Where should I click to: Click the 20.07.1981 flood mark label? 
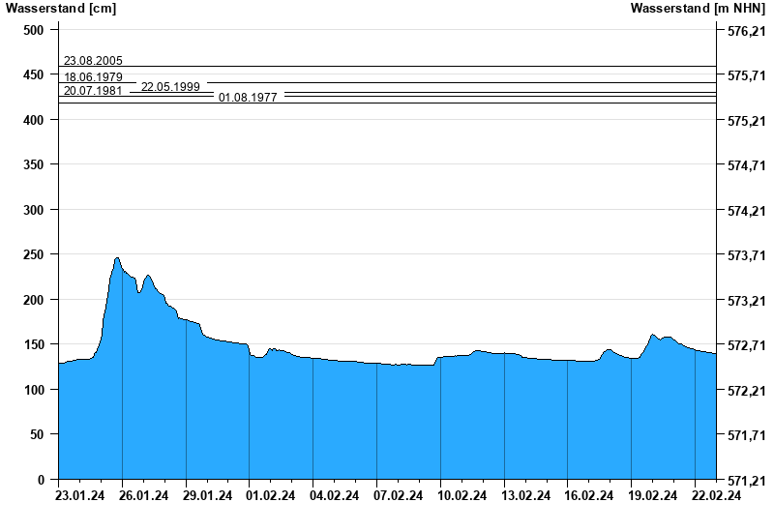[x=93, y=91]
